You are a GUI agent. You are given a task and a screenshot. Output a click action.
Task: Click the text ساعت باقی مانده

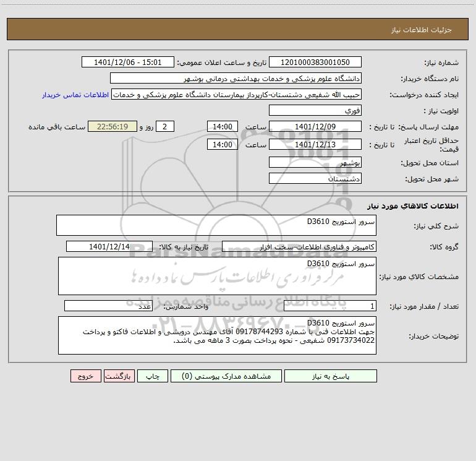coord(57,127)
